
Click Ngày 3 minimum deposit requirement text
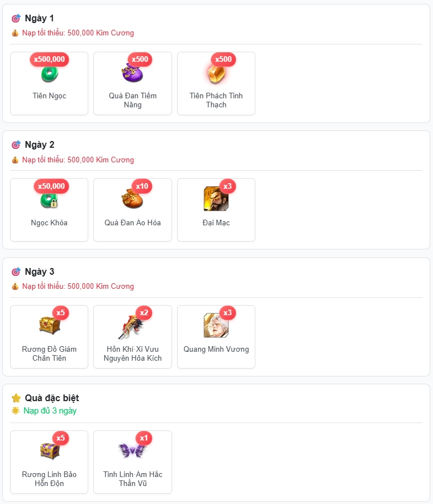point(78,287)
